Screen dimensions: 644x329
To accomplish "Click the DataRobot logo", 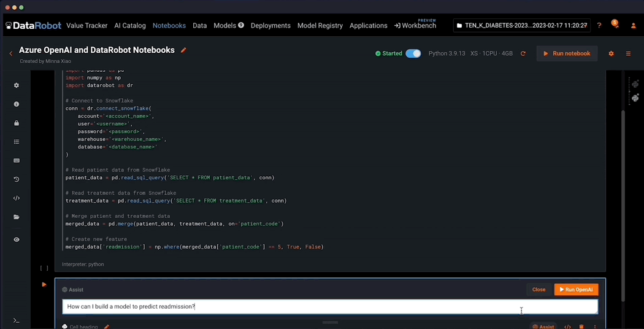I will (x=33, y=26).
